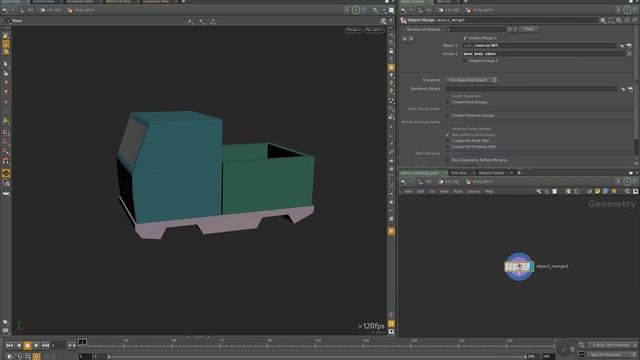Enable the Expand Group 1 checkbox
The height and width of the screenshot is (360, 640).
pos(464,61)
